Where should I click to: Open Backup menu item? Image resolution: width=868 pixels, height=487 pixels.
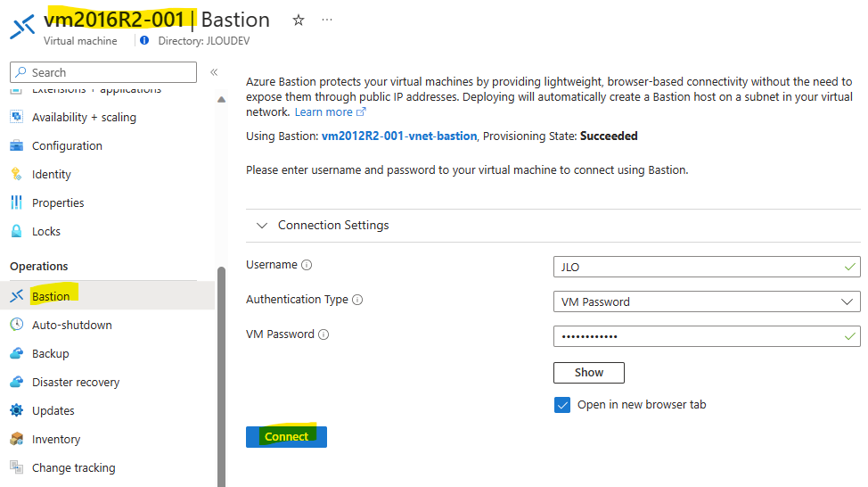(x=51, y=353)
